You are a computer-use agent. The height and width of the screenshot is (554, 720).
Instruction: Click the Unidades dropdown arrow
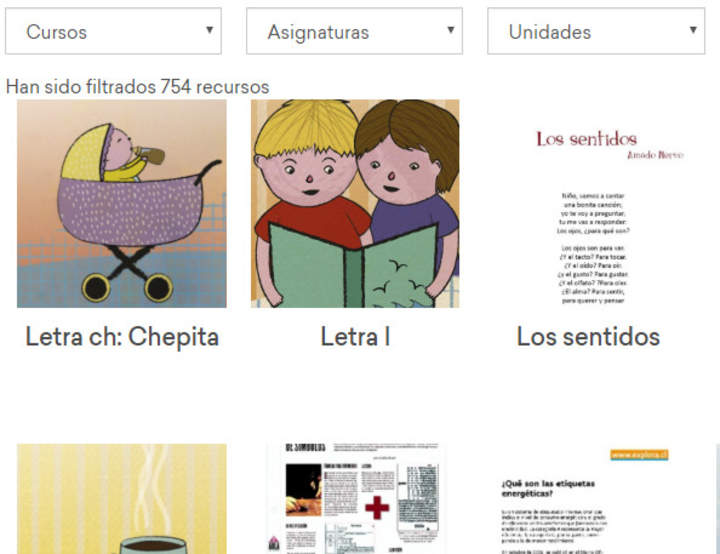(x=693, y=30)
